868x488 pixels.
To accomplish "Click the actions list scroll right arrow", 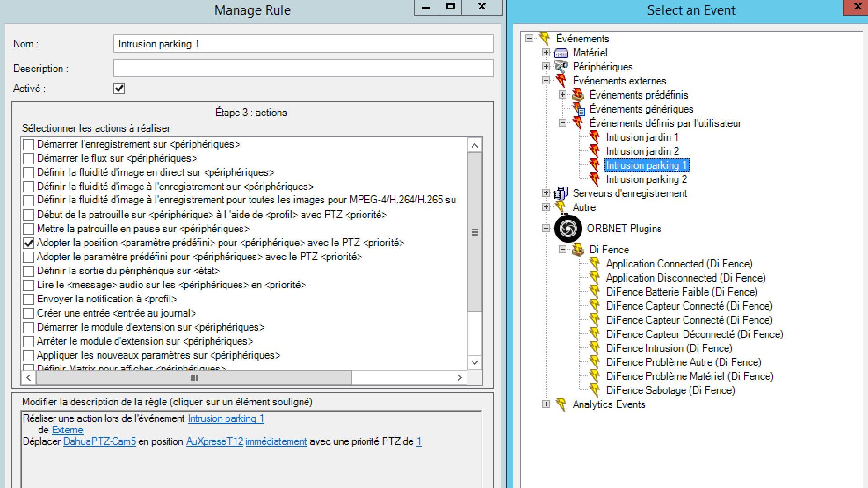I will point(459,378).
